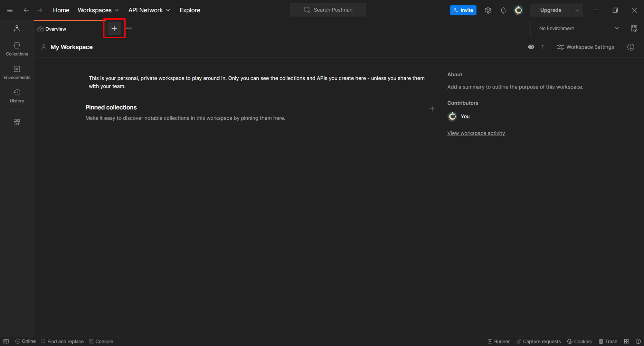Open the Environments sidebar panel
Screen dimensions: 644x346
(17, 73)
